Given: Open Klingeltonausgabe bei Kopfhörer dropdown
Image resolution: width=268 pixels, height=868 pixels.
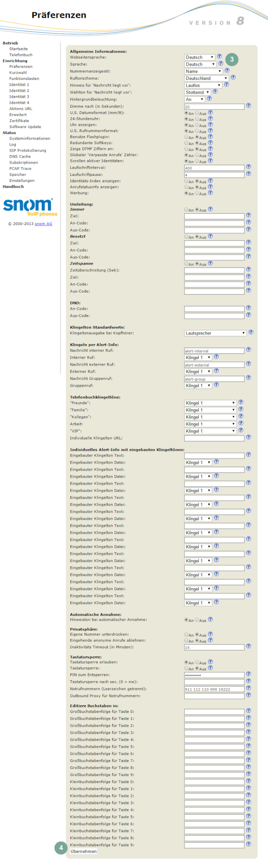Looking at the screenshot, I should 215,333.
